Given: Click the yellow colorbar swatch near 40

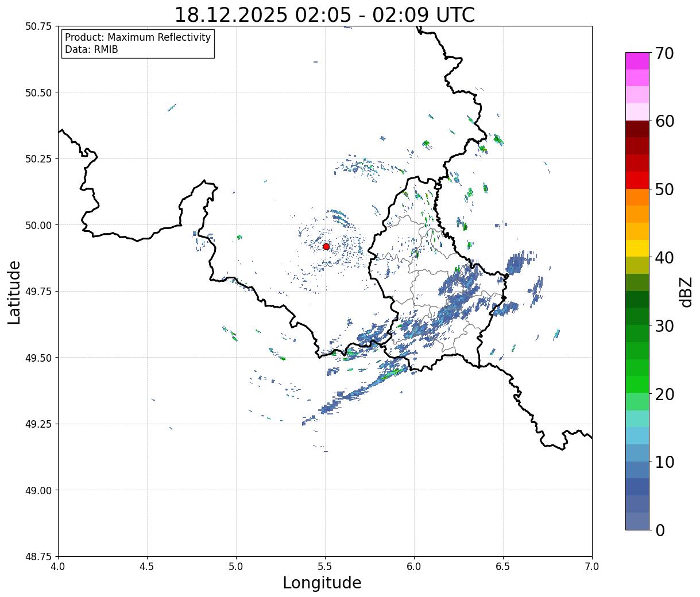Looking at the screenshot, I should (x=637, y=248).
